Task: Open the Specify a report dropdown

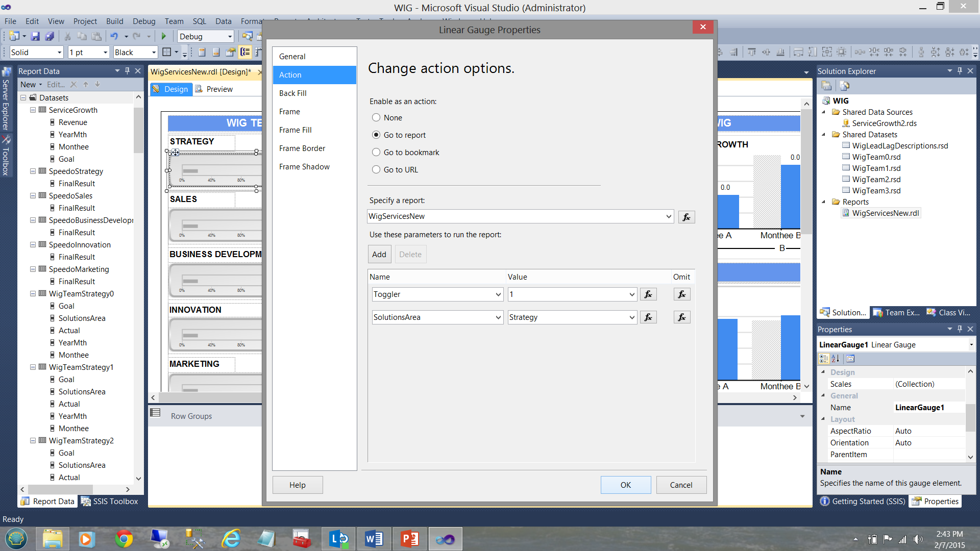Action: 668,216
